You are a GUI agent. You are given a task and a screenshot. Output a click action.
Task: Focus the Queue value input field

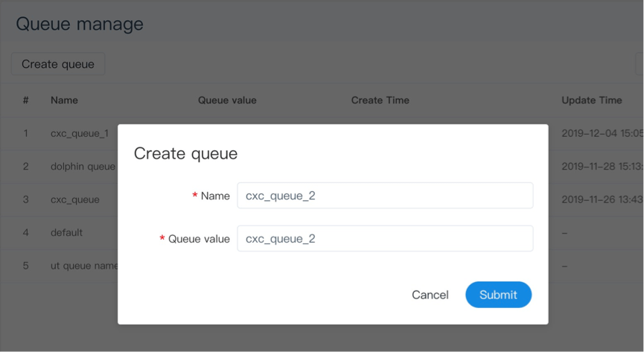click(x=384, y=239)
